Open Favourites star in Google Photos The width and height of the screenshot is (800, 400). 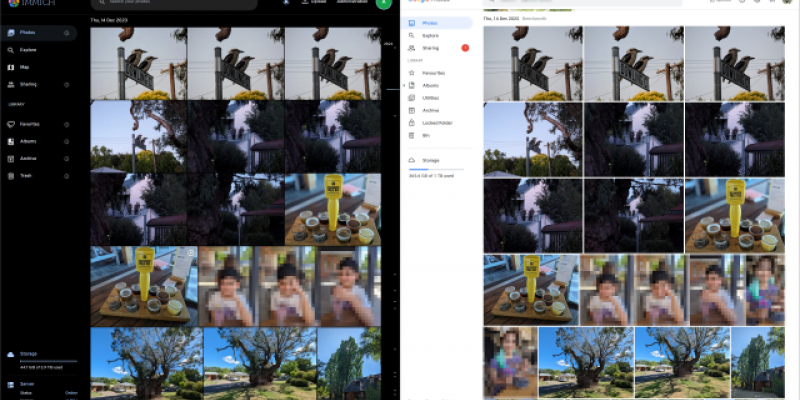(x=412, y=73)
